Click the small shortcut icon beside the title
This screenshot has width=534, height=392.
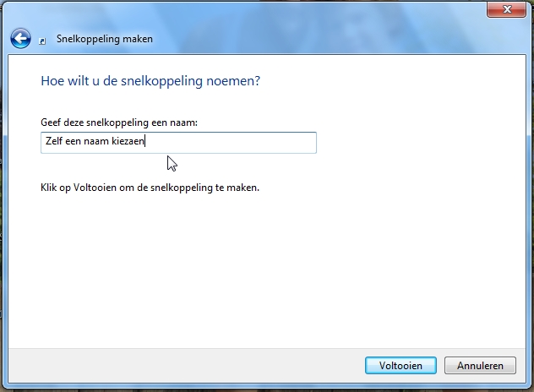pos(42,41)
